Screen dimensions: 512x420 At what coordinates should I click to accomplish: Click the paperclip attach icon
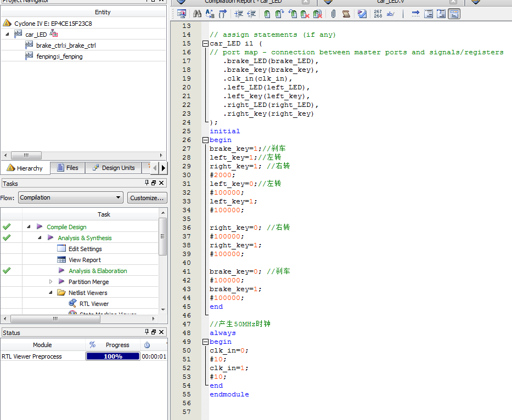[334, 14]
